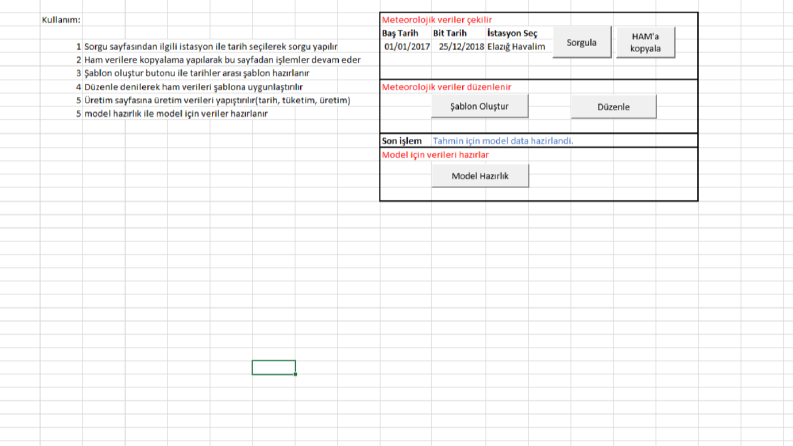Click the Model Hazırlık button
This screenshot has width=793, height=446.
click(480, 176)
